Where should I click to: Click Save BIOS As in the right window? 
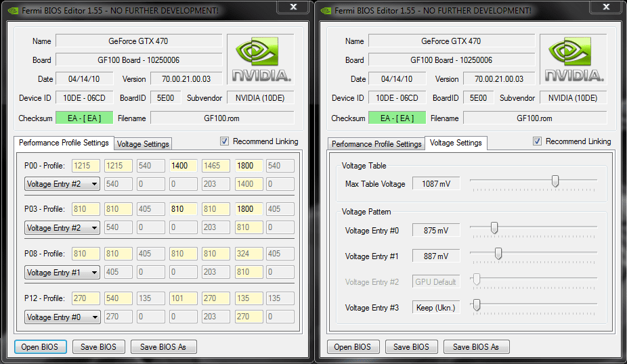pos(476,347)
